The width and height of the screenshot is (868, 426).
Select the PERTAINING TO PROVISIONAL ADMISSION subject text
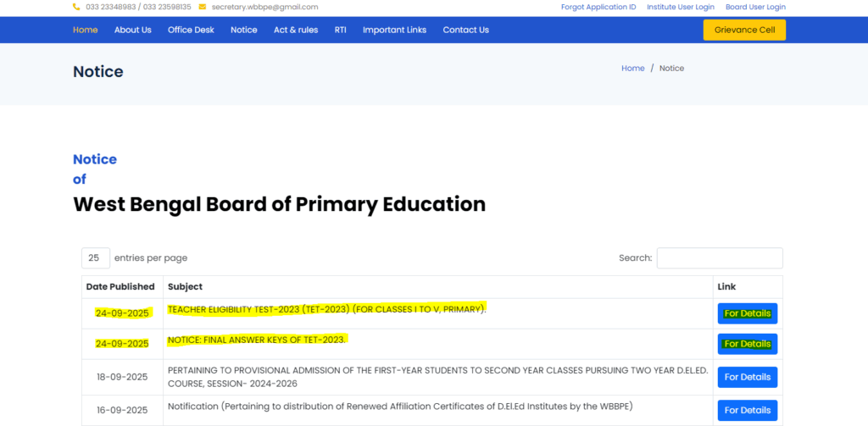(438, 377)
